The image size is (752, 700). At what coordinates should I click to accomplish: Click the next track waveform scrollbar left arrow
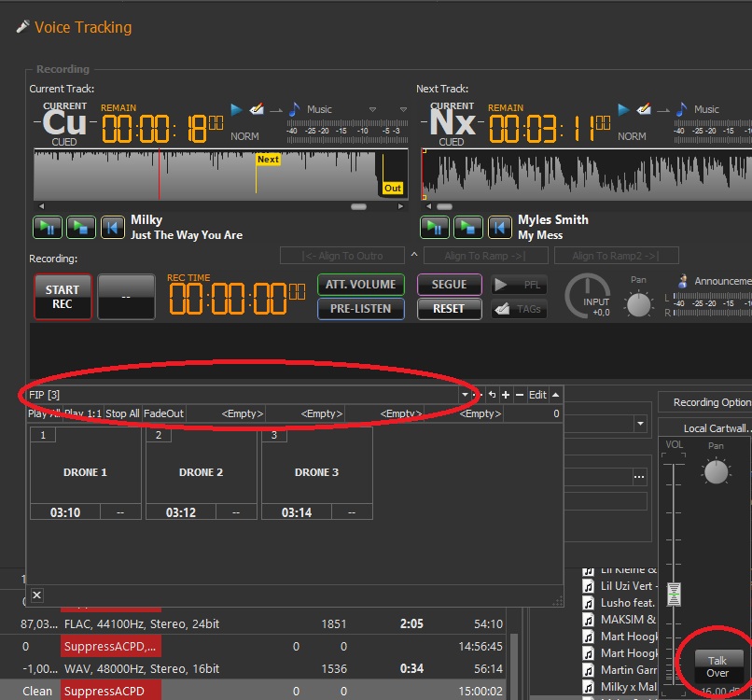[429, 206]
